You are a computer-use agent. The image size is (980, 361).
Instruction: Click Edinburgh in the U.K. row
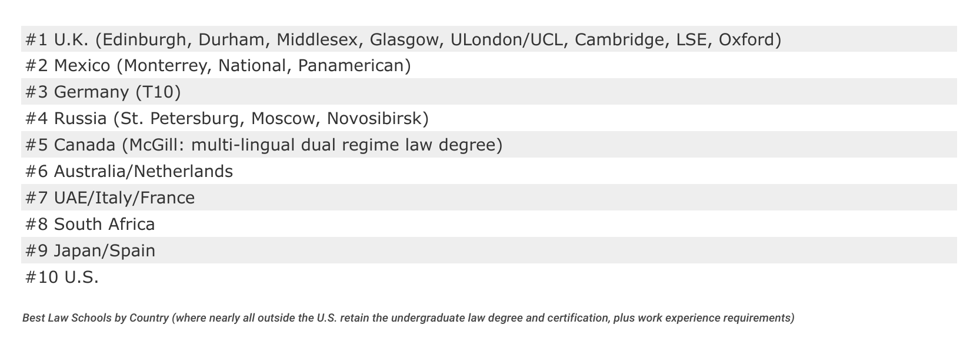coord(143,39)
